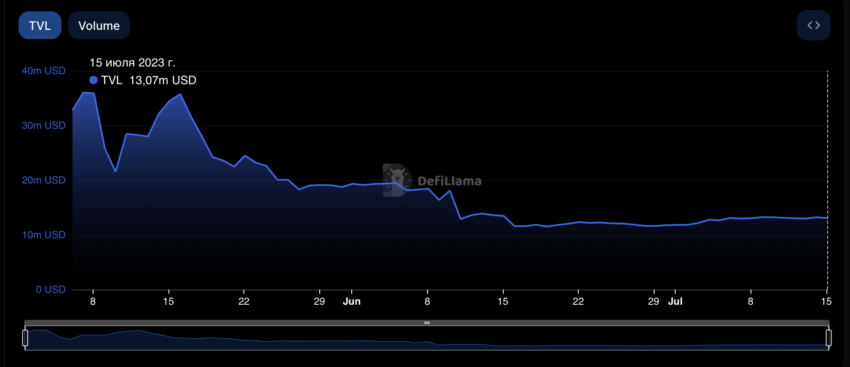Click the 40m USD y-axis label
The image size is (850, 367).
[x=43, y=71]
